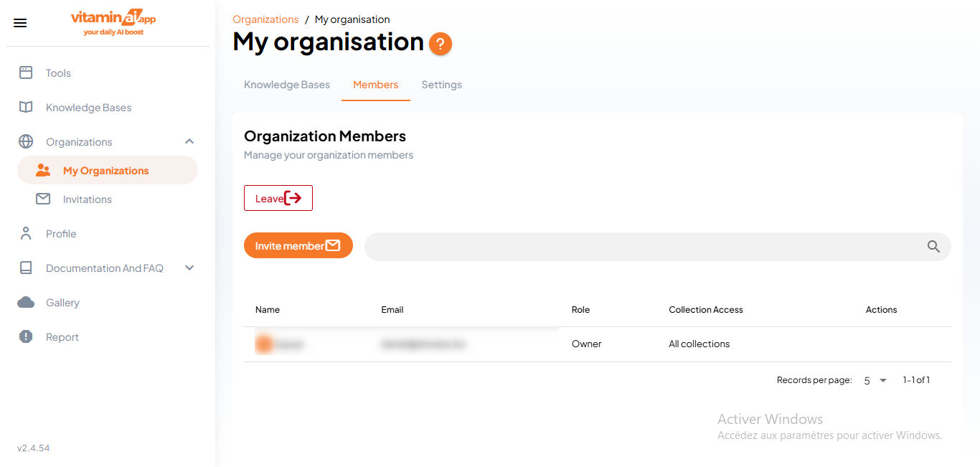Open the Organizations breadcrumb link
The image size is (980, 467).
coord(265,19)
